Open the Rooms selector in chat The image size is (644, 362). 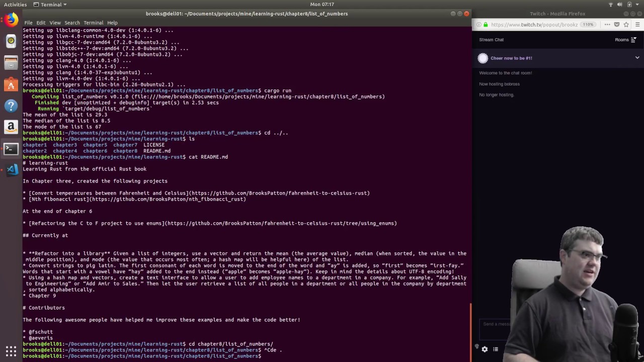coord(625,40)
